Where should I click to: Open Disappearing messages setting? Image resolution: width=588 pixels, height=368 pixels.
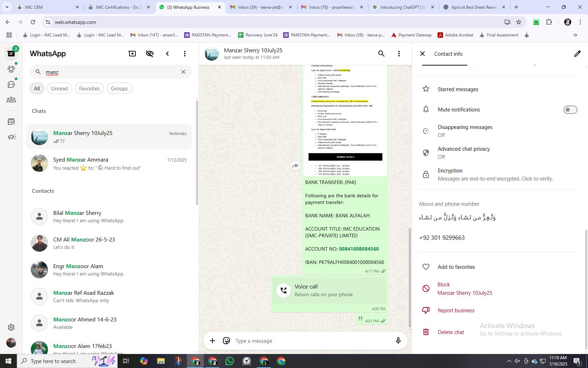tap(498, 131)
